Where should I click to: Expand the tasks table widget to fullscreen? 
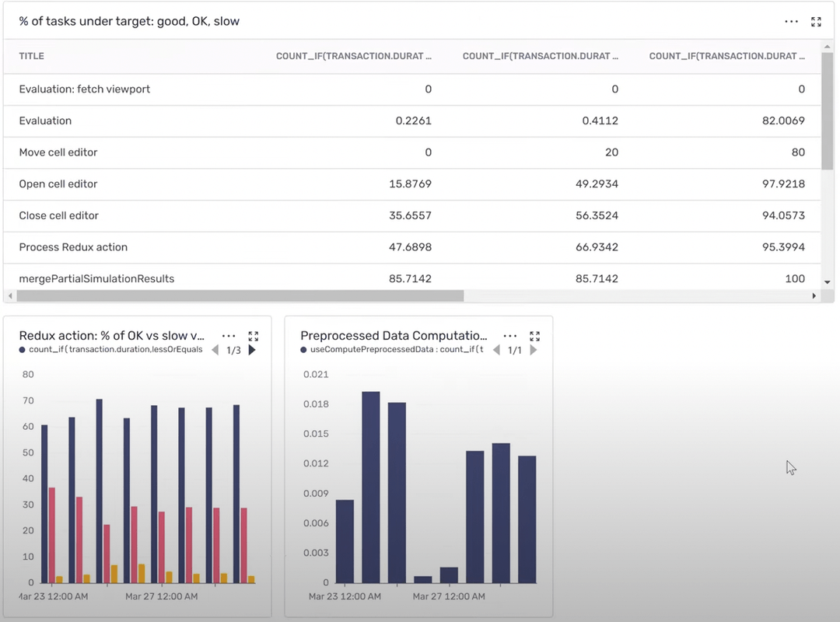pos(816,22)
